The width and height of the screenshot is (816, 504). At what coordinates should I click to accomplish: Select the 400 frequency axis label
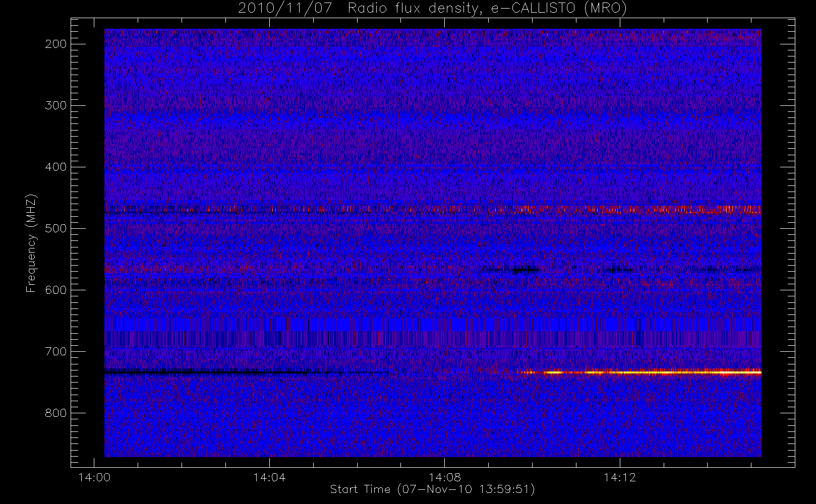56,167
